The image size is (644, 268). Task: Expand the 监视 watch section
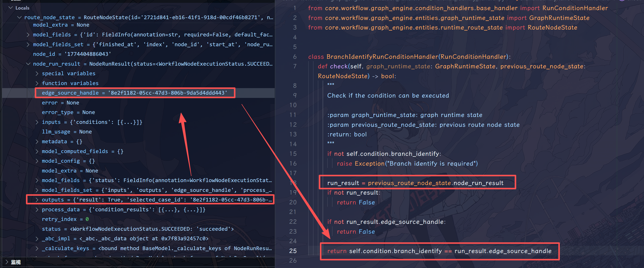click(x=7, y=262)
